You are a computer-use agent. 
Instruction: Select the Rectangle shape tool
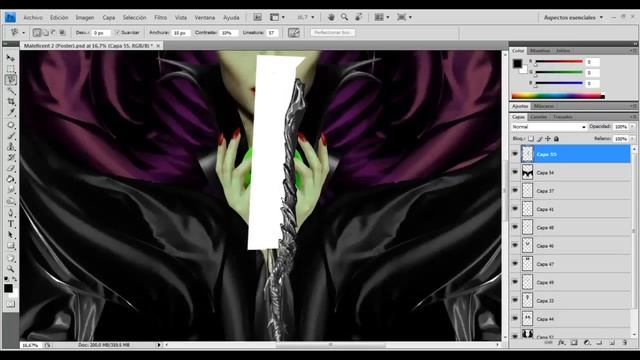[x=11, y=246]
